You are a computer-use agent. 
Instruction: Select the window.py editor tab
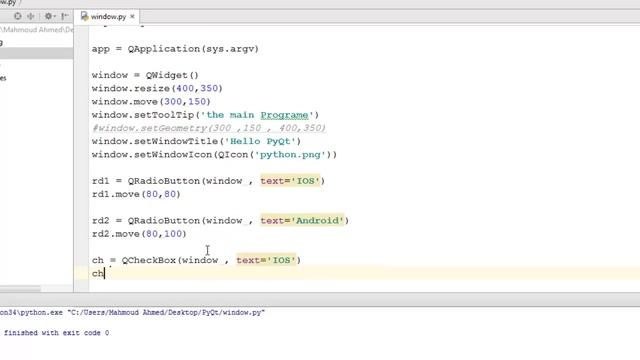click(108, 16)
